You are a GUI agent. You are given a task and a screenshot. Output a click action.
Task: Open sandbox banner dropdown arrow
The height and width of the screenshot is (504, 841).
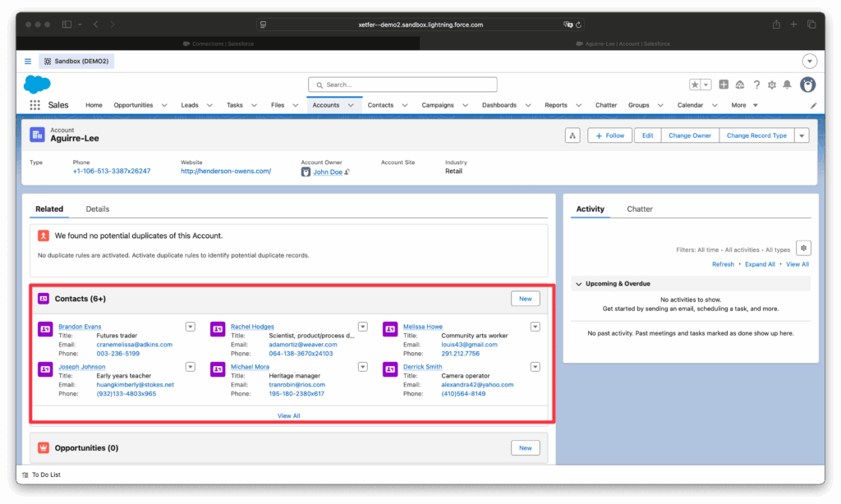pyautogui.click(x=810, y=62)
